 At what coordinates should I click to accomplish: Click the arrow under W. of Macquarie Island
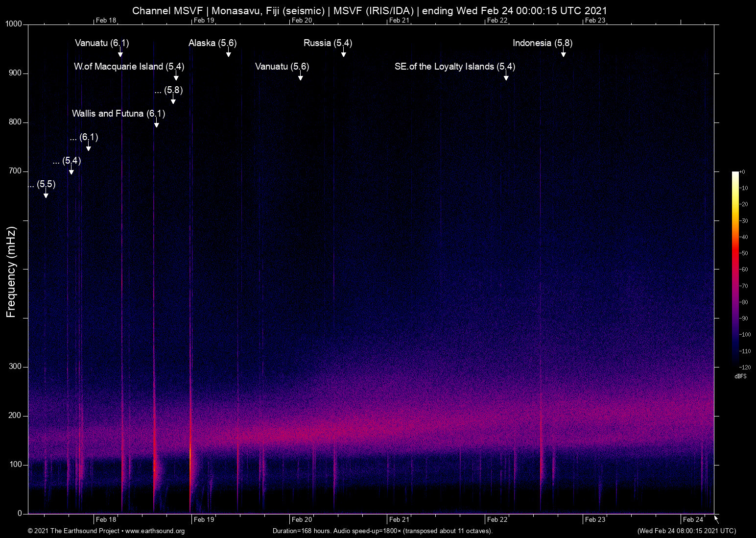coord(176,77)
